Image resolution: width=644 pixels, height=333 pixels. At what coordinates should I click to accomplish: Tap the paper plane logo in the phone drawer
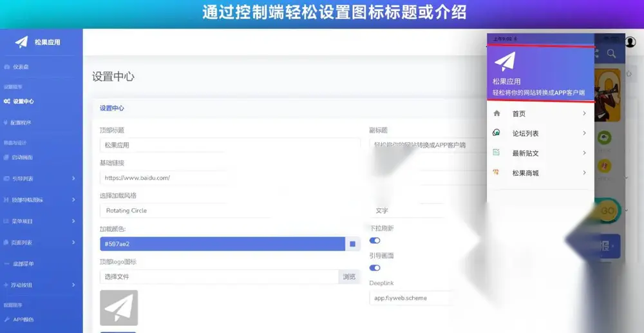point(504,62)
